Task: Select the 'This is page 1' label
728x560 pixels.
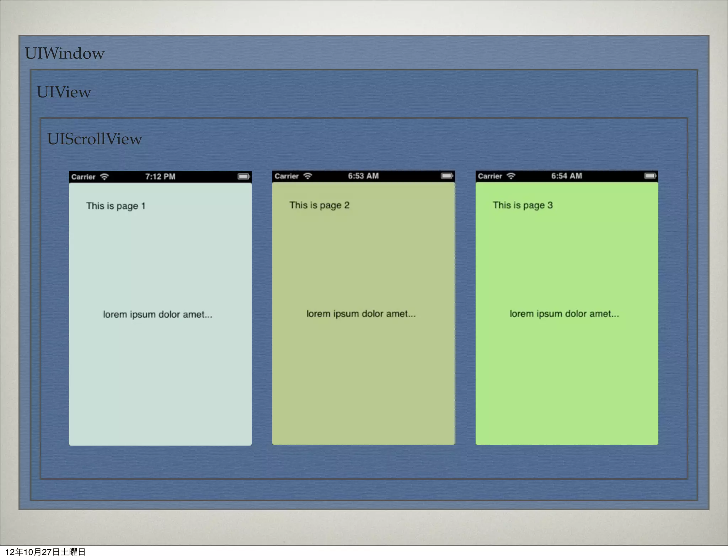Action: (x=116, y=206)
